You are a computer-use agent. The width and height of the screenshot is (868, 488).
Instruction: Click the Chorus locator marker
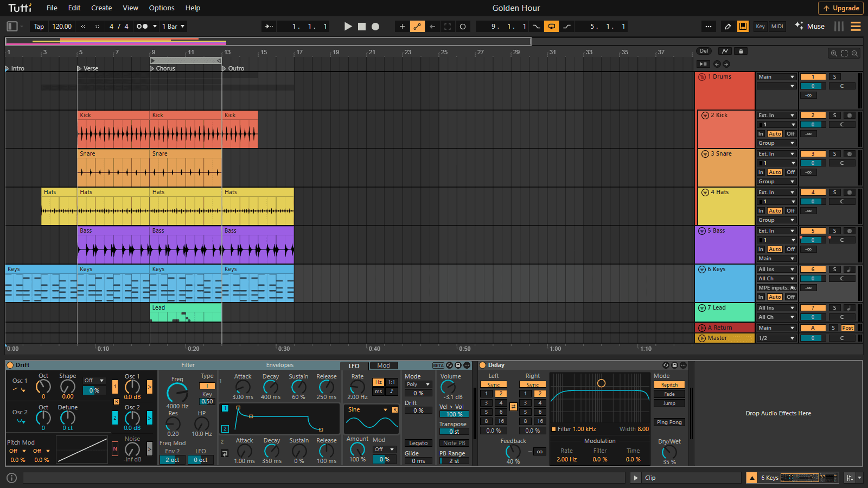pos(163,69)
